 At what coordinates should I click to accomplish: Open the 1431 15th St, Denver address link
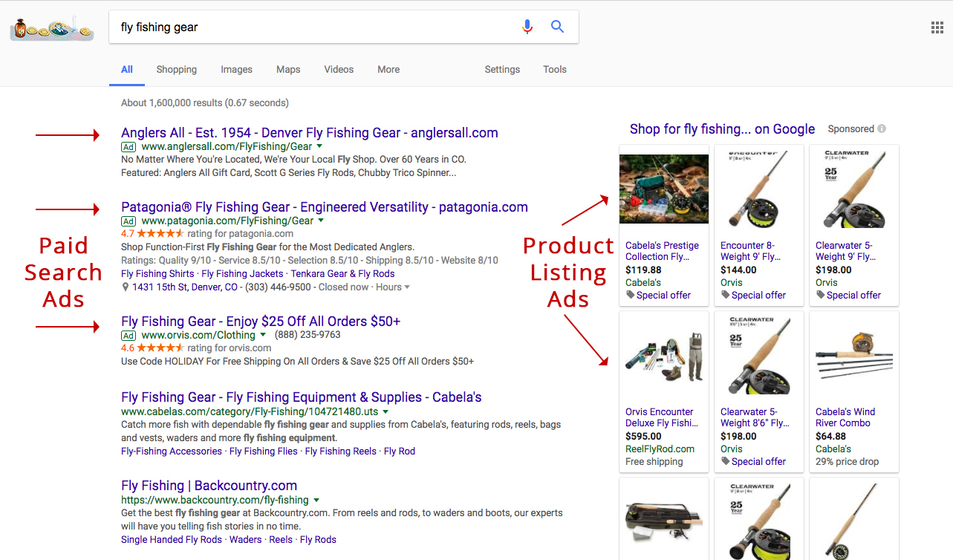pos(185,287)
